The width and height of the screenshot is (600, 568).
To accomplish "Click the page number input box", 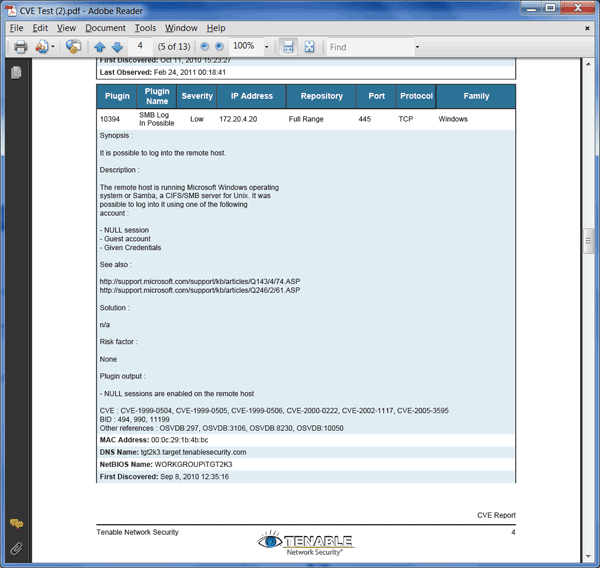I will (141, 47).
